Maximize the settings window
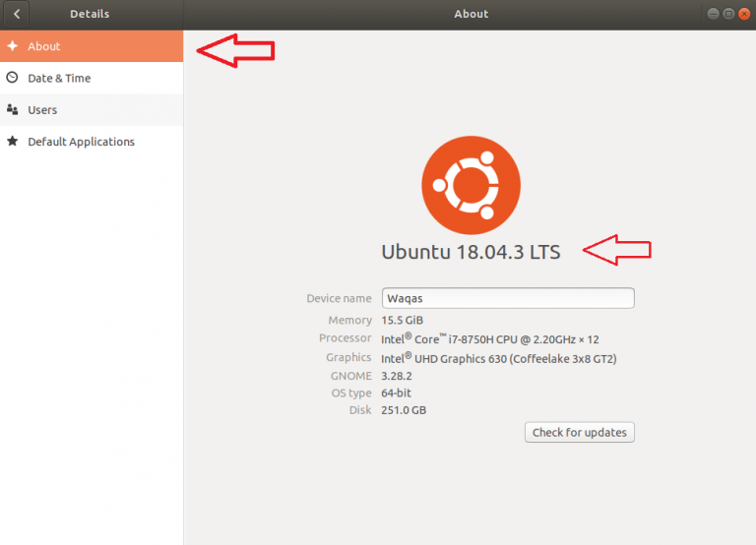The width and height of the screenshot is (756, 545). pos(728,14)
